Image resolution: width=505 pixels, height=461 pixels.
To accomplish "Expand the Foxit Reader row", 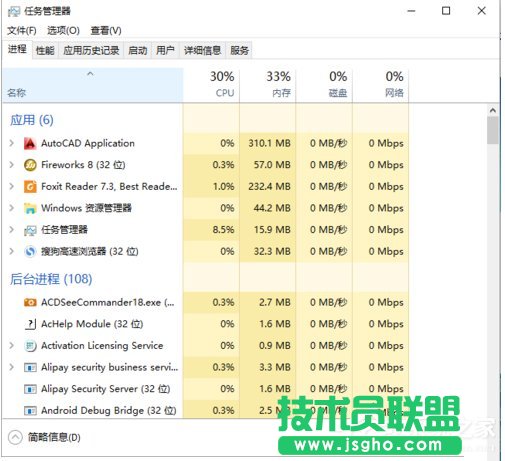I will [12, 186].
